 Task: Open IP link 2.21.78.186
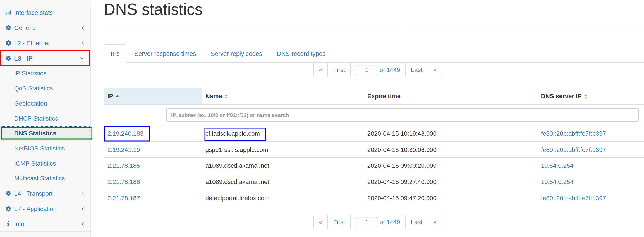pyautogui.click(x=124, y=182)
